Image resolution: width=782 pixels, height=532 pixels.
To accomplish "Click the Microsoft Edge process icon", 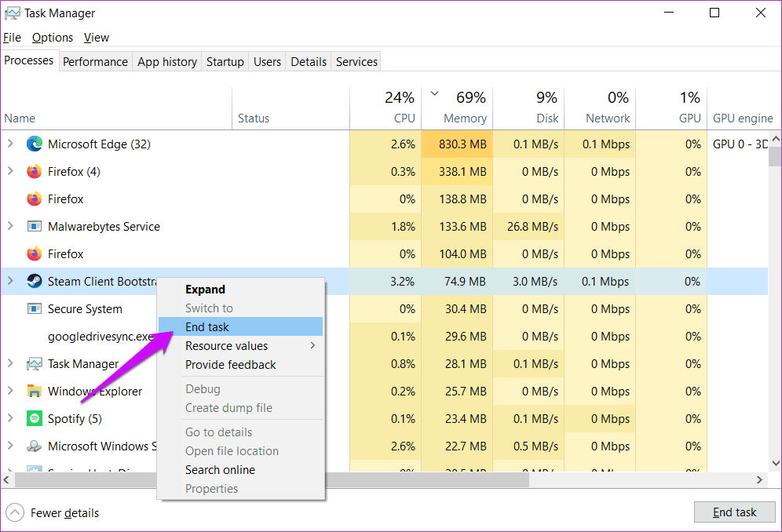I will [35, 144].
